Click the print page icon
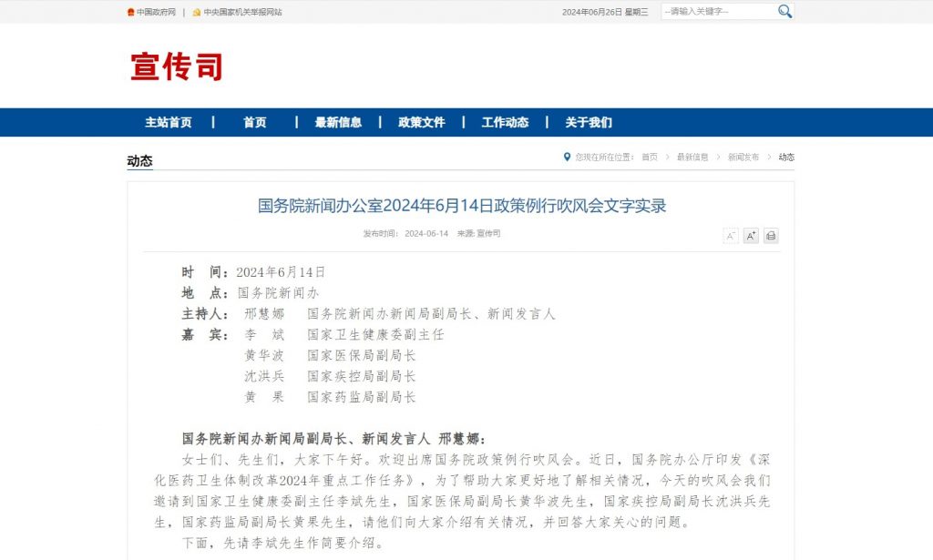Image resolution: width=933 pixels, height=560 pixels. pos(771,236)
